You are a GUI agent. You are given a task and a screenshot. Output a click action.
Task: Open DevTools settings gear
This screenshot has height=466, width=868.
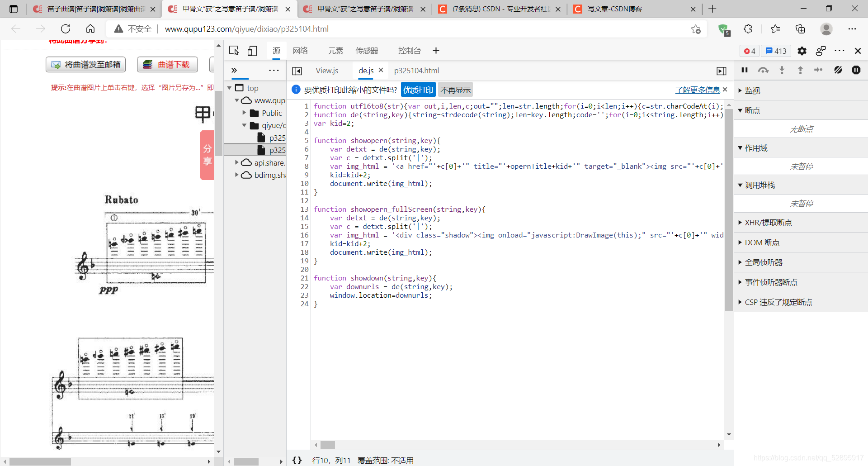pos(802,51)
